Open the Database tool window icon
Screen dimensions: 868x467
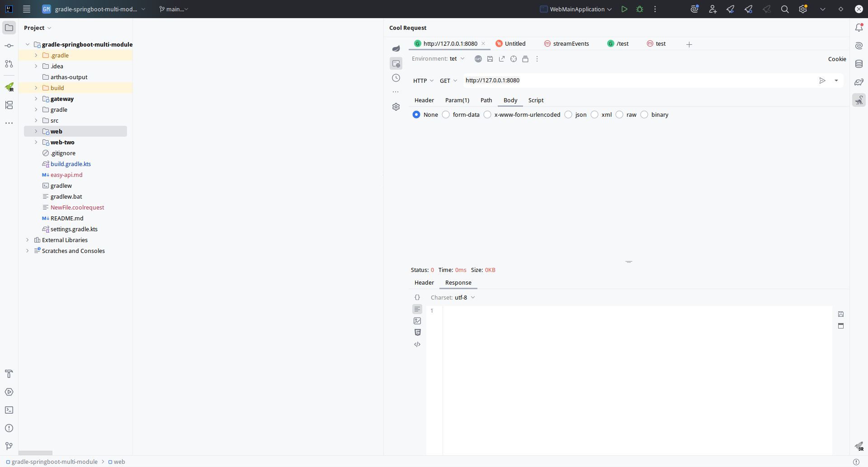pos(859,64)
